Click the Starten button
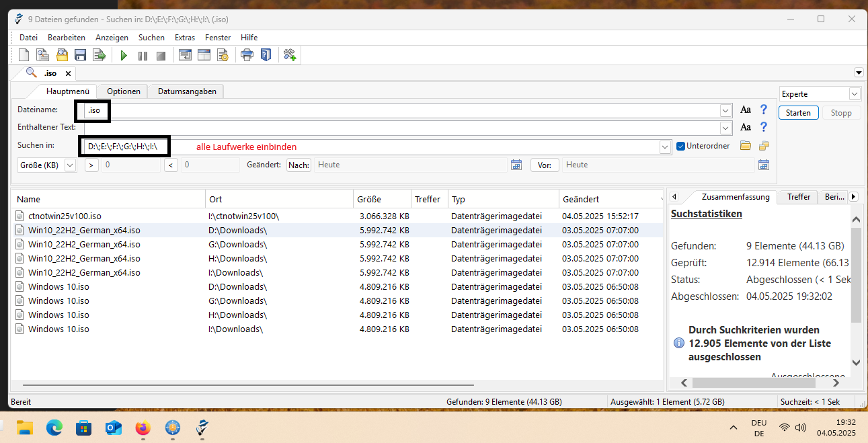Image resolution: width=868 pixels, height=443 pixels. click(x=798, y=113)
